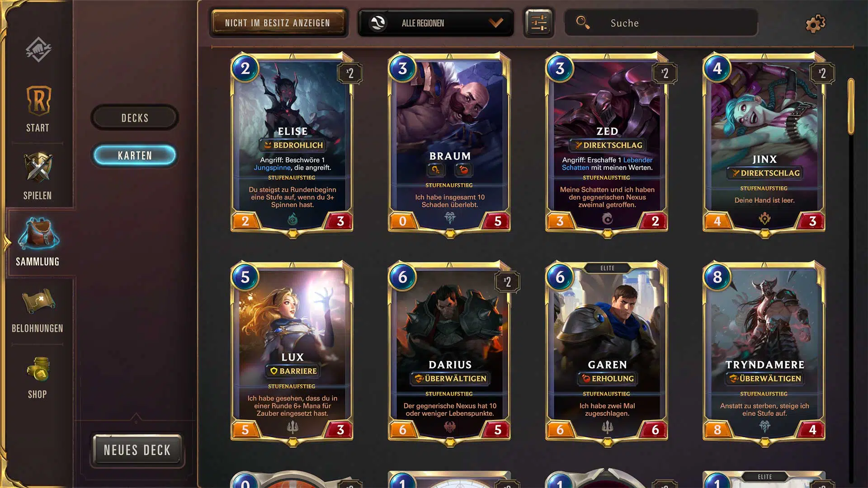Select the Sammlung backpack icon
This screenshot has height=488, width=868.
[x=38, y=234]
